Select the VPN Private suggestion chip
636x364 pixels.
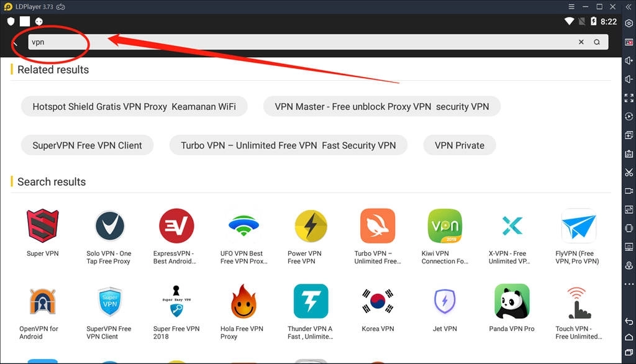[x=459, y=145]
